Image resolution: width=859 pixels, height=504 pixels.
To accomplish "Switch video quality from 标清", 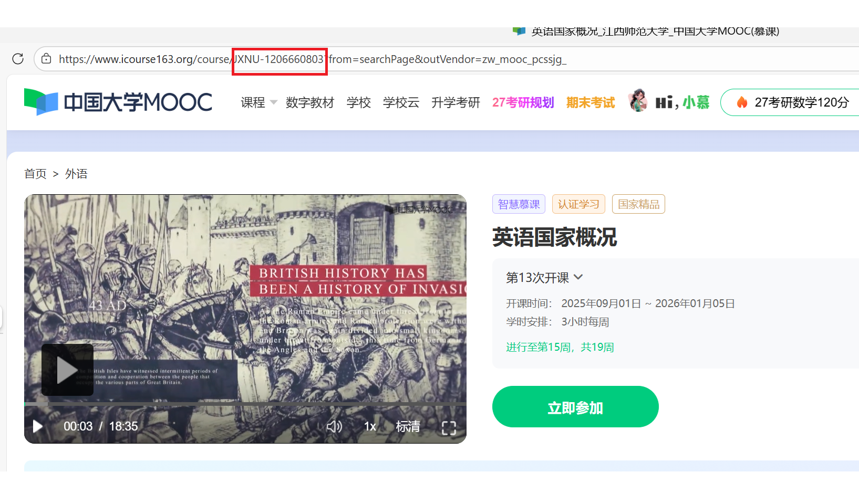I will coord(408,426).
